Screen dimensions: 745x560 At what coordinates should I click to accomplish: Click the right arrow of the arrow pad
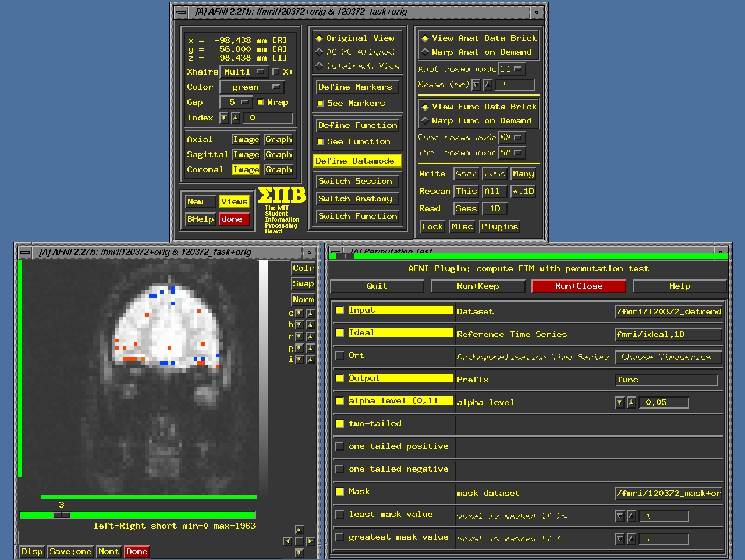tap(311, 541)
